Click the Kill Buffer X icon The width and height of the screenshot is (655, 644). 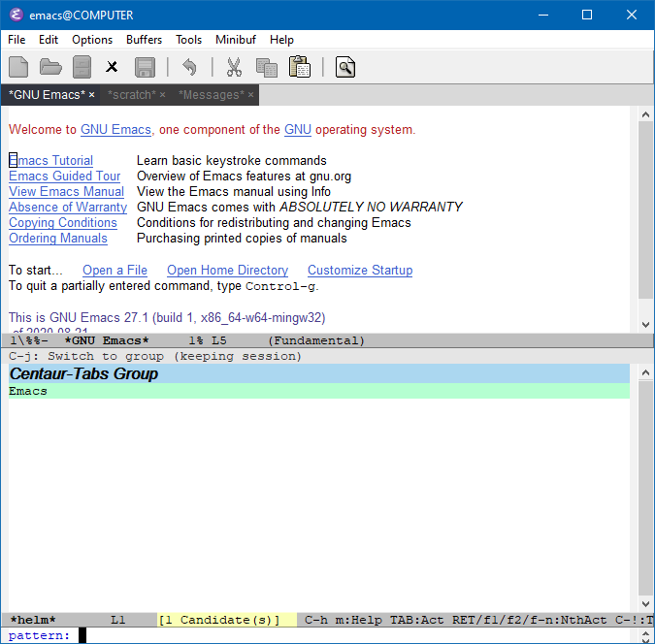point(112,67)
